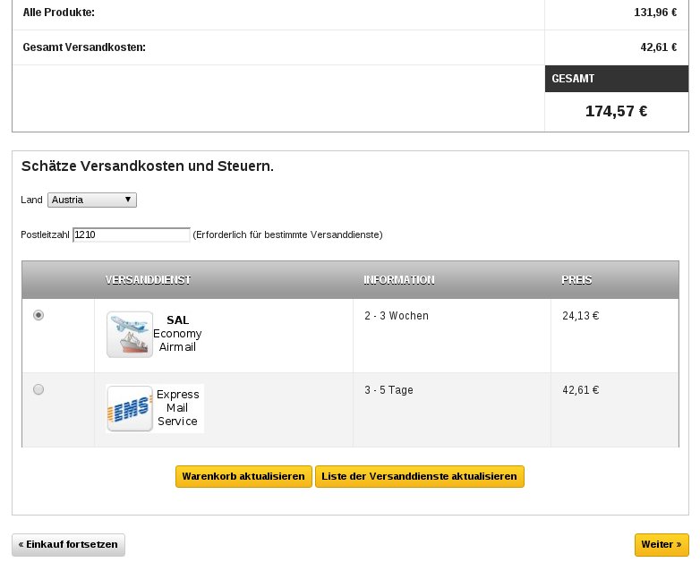
Task: Click the Preis column header
Action: click(576, 280)
